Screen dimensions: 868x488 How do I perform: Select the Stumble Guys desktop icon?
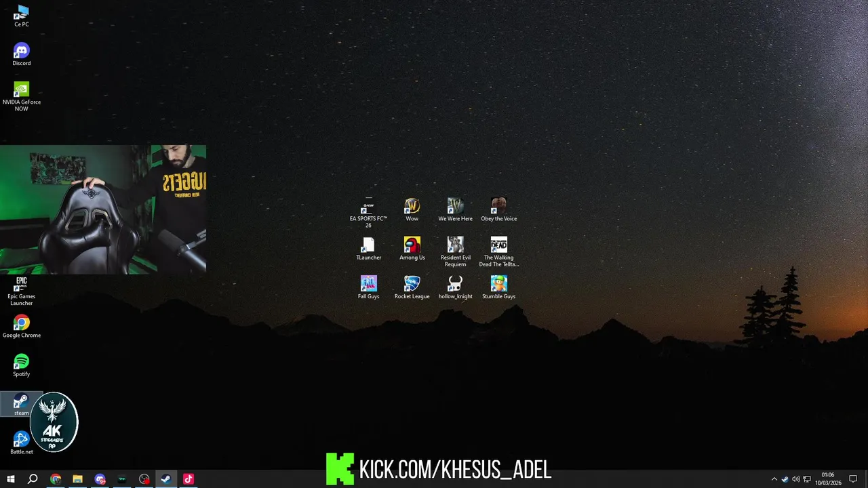coord(498,287)
